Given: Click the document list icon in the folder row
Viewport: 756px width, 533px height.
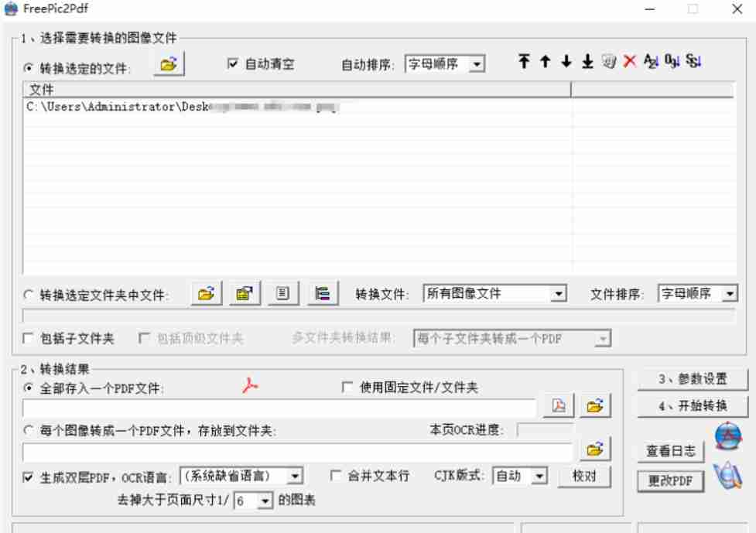Looking at the screenshot, I should pyautogui.click(x=283, y=293).
